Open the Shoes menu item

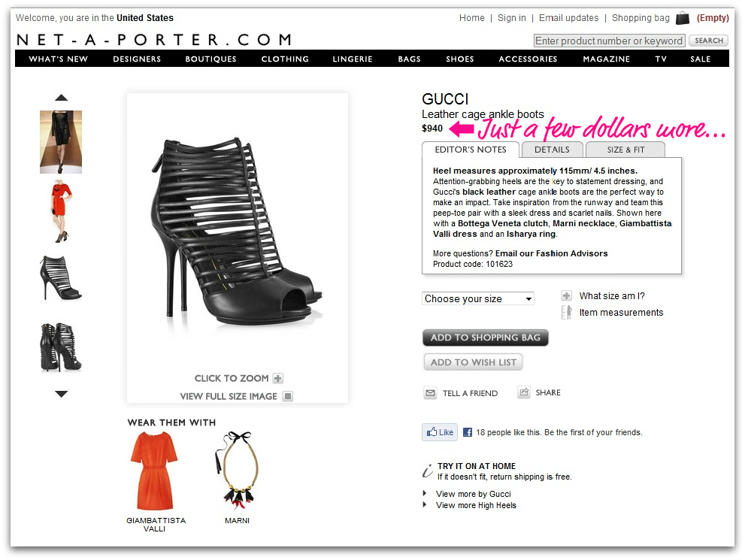pos(460,59)
